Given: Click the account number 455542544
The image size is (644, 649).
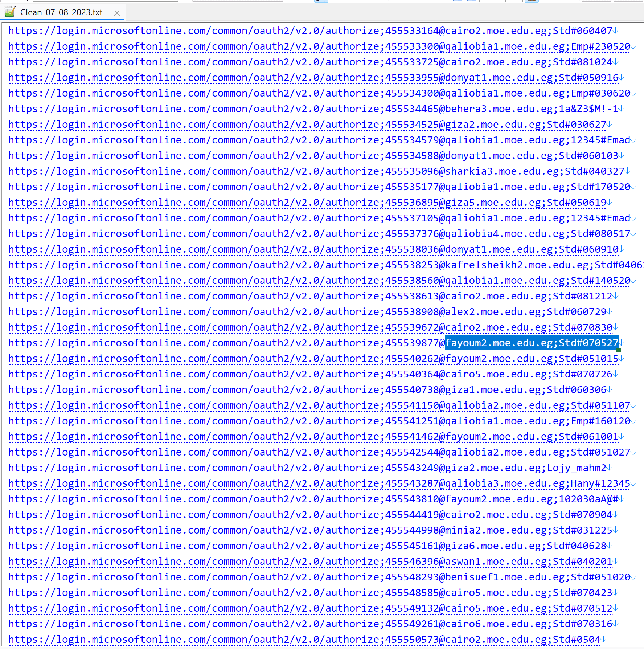Looking at the screenshot, I should [412, 452].
